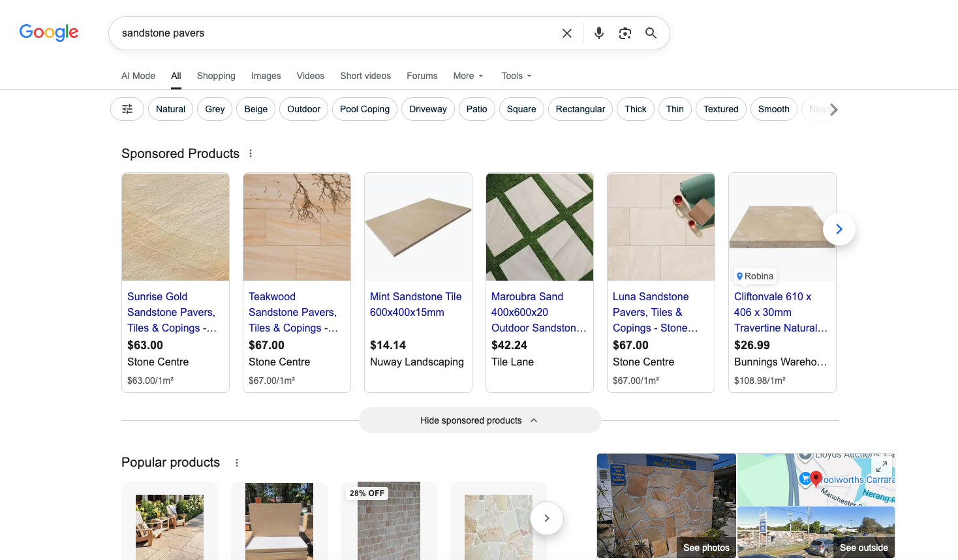Expand the map with the fullscreen icon
Screen dimensions: 958x560
(x=881, y=467)
